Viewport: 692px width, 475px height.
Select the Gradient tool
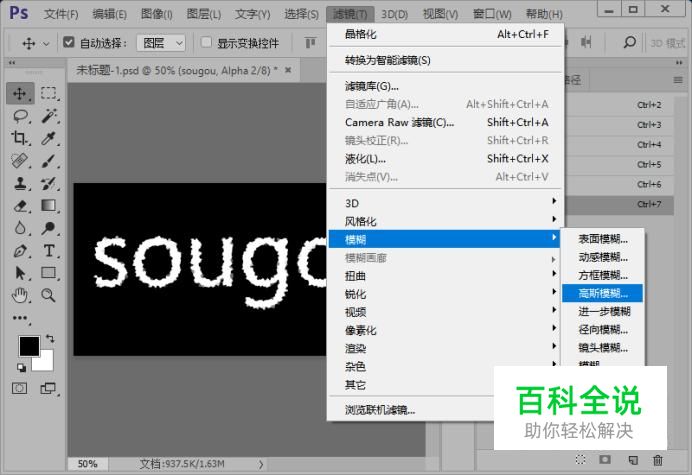pos(49,206)
